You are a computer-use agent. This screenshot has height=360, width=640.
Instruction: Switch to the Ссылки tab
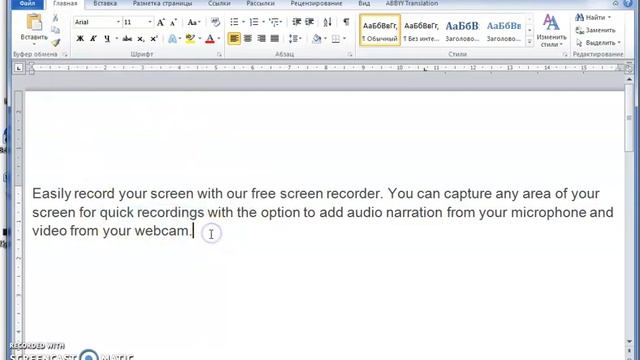point(219,4)
